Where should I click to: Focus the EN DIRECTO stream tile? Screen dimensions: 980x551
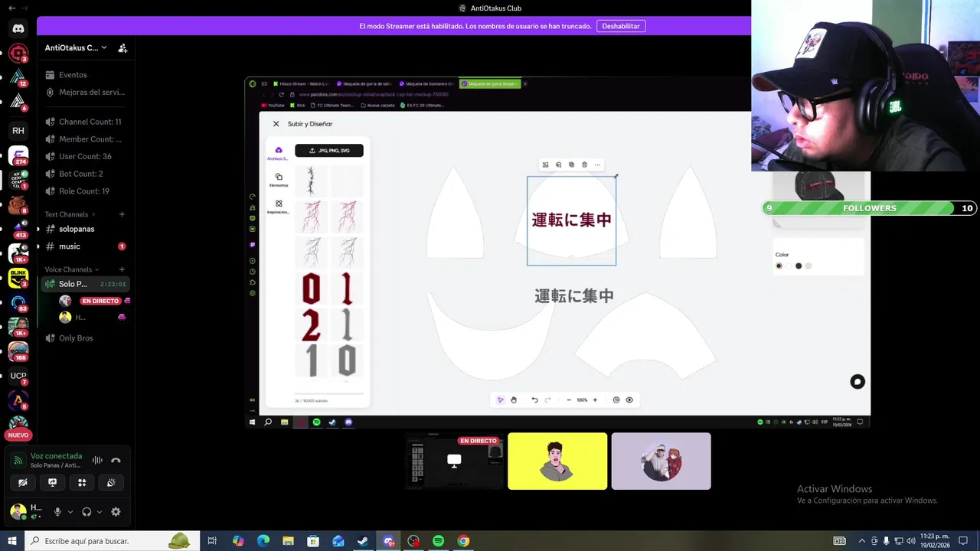tap(454, 461)
